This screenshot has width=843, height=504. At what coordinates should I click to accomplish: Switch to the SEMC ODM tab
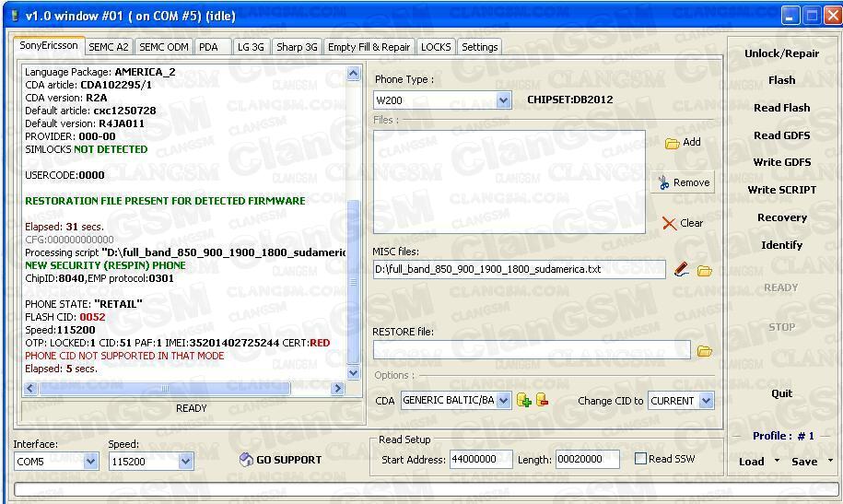pyautogui.click(x=164, y=47)
